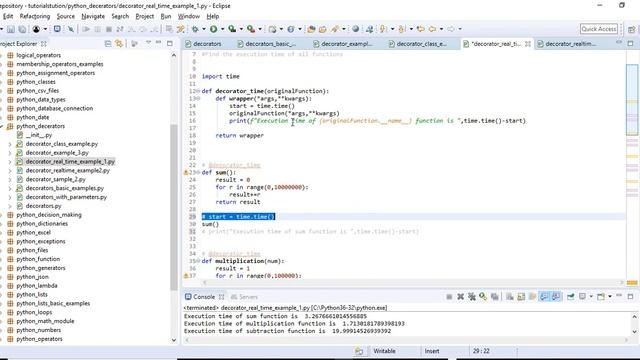Maximize the Project Explorer panel

point(170,43)
